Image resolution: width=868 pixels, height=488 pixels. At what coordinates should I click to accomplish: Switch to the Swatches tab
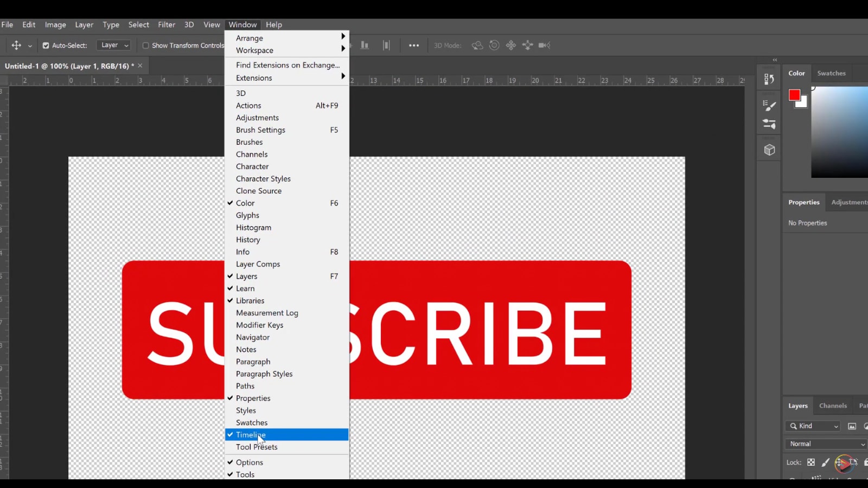(831, 73)
